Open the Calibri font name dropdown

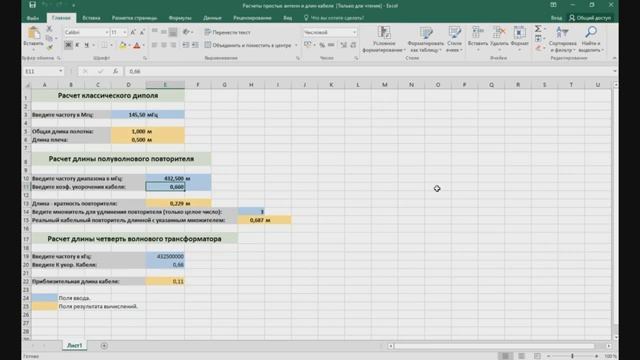(x=107, y=32)
